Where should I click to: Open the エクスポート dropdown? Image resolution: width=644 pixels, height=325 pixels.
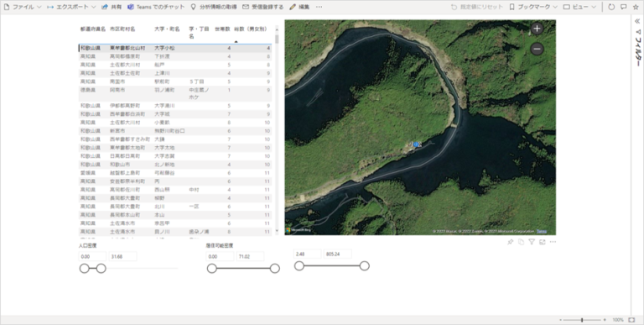coord(71,7)
